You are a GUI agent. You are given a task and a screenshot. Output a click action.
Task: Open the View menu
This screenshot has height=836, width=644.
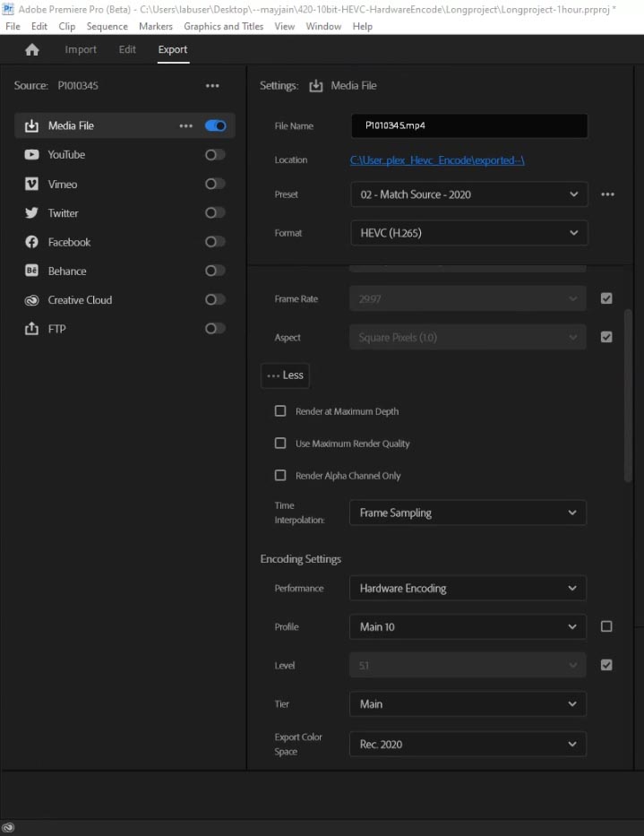pos(285,26)
